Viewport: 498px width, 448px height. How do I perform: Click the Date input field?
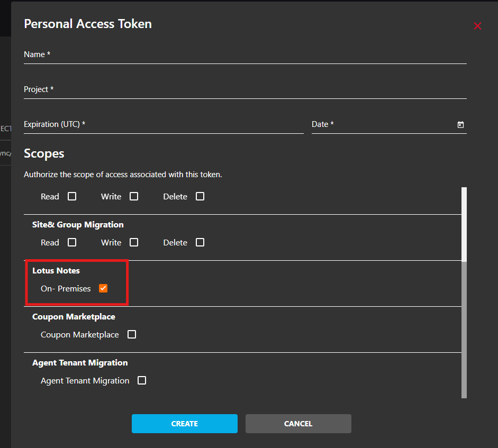pos(382,125)
